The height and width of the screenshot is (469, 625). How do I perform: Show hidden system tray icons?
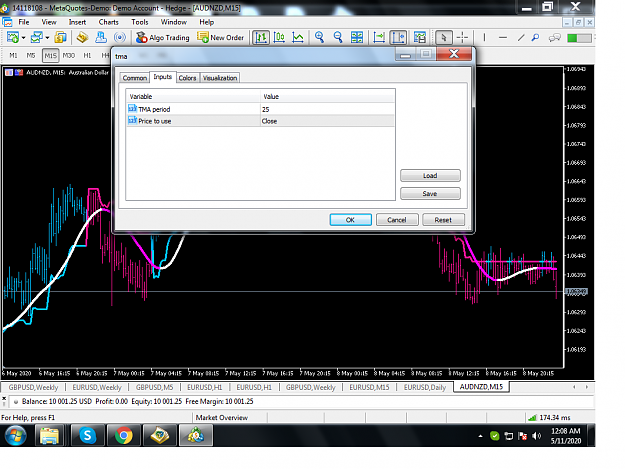tap(480, 436)
